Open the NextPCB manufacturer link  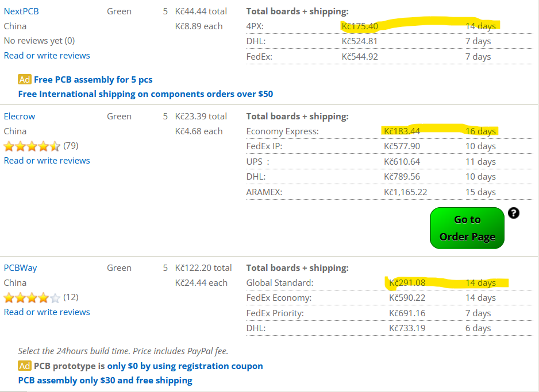coord(21,11)
